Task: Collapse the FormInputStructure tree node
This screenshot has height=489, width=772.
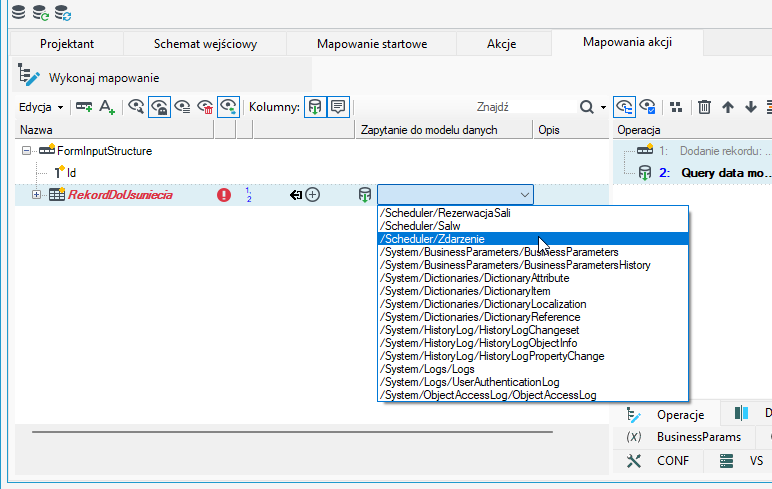Action: click(x=27, y=151)
